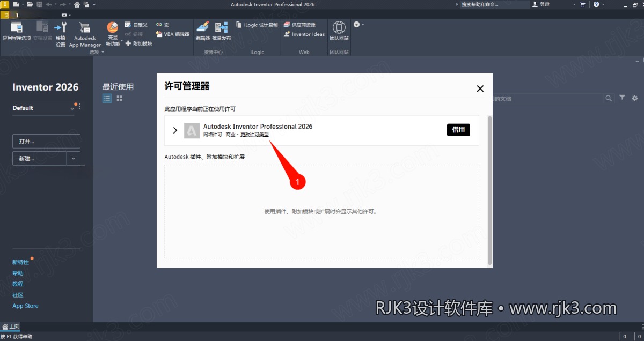This screenshot has height=341, width=644.
Task: Click iLogic 设计复制
Action: 257,25
